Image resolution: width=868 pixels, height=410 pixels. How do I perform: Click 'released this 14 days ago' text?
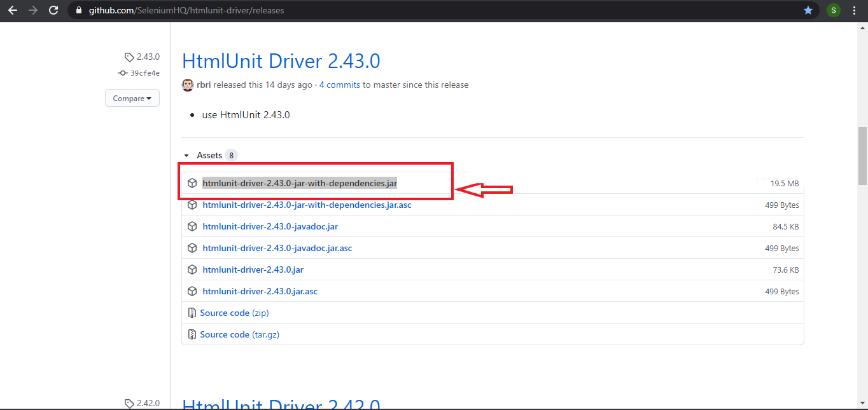tap(263, 85)
